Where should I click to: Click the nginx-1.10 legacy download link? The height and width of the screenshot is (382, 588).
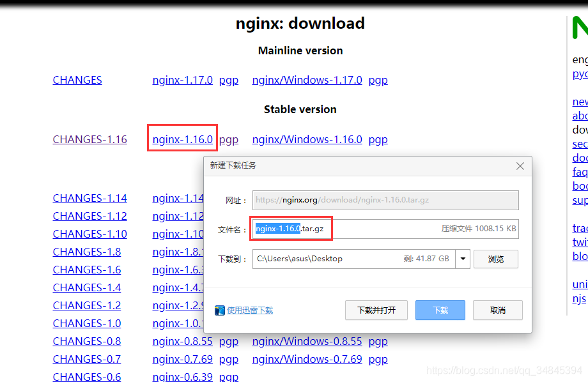tap(178, 234)
